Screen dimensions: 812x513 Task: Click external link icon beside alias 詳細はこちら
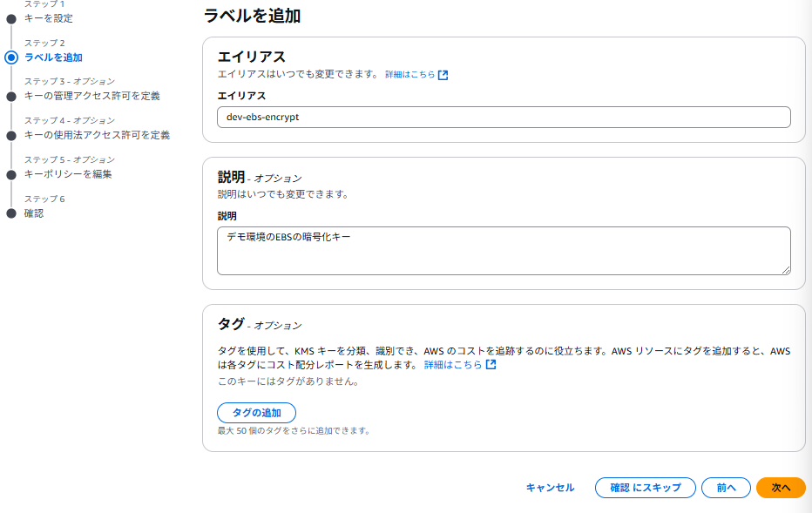click(443, 75)
